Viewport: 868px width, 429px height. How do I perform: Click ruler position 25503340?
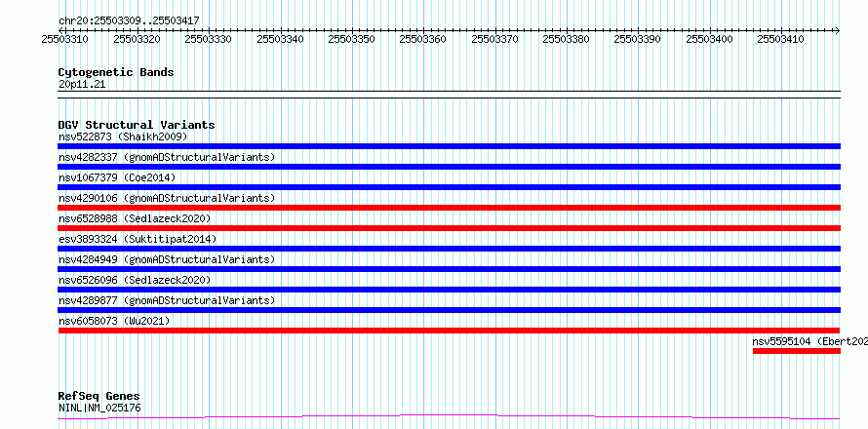pyautogui.click(x=280, y=39)
